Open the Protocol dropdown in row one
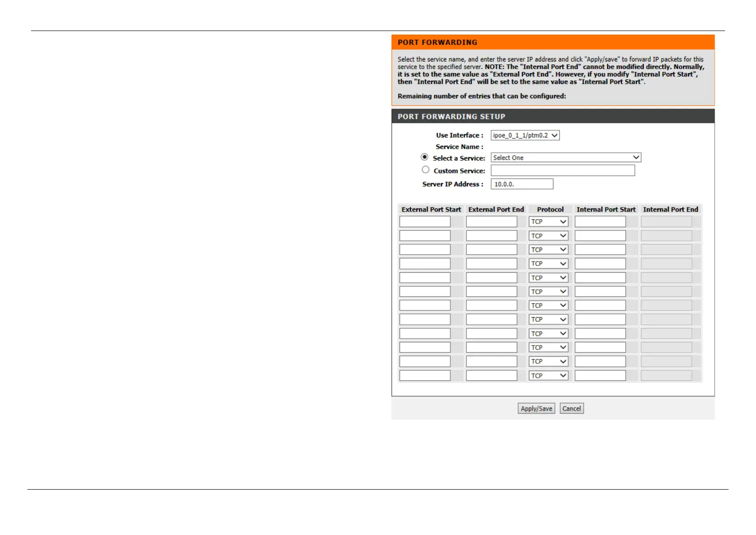Viewport: 756px width, 535px height. pyautogui.click(x=549, y=221)
